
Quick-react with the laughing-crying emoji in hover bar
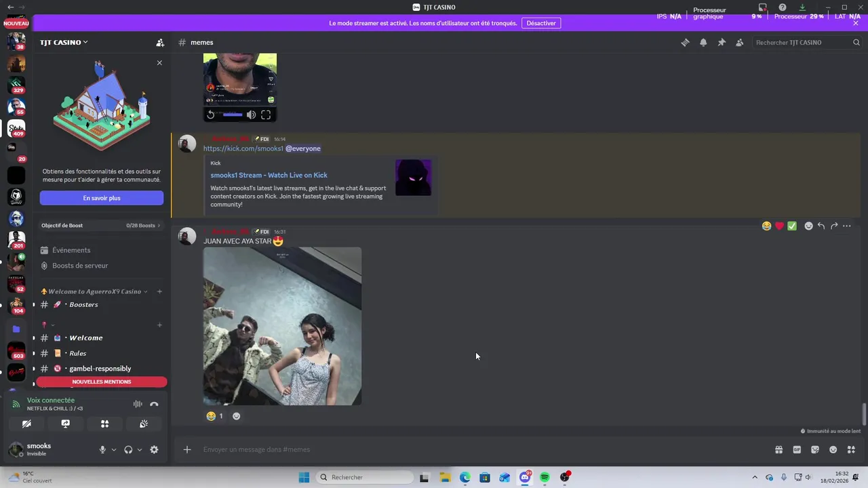click(x=766, y=226)
